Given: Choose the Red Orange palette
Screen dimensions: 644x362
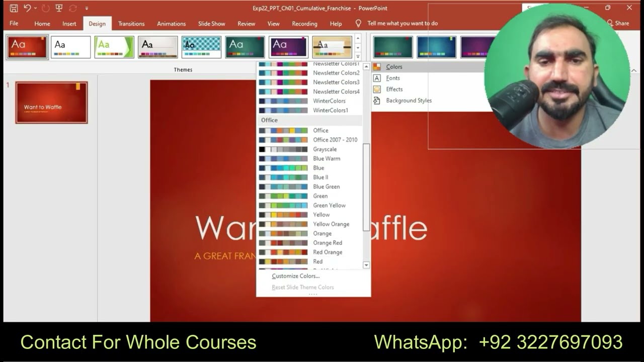Looking at the screenshot, I should coord(309,252).
